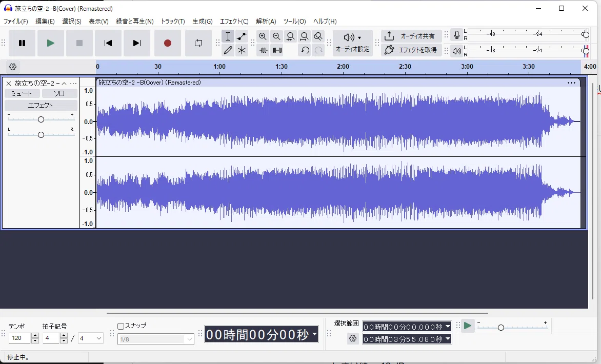Image resolution: width=601 pixels, height=364 pixels.
Task: Click the Pause button
Action: 22,43
